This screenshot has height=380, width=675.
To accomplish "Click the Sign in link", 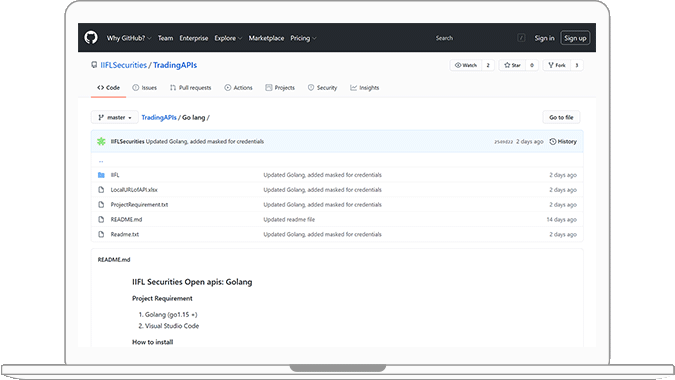I will (x=544, y=38).
